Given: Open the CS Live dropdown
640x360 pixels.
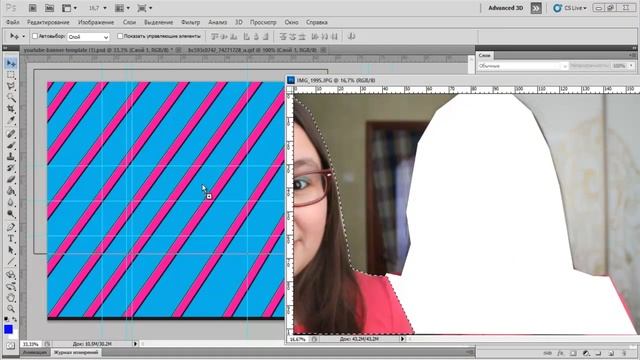Looking at the screenshot, I should pyautogui.click(x=570, y=8).
